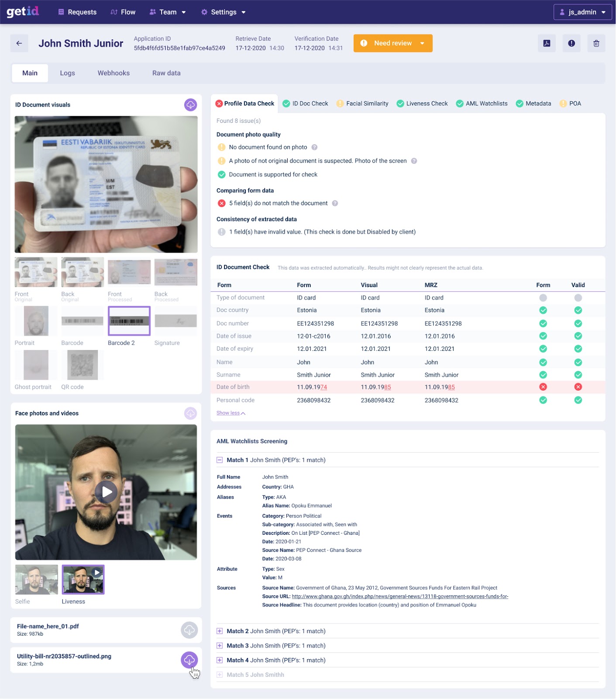Select the QR code thumbnail

tap(83, 365)
